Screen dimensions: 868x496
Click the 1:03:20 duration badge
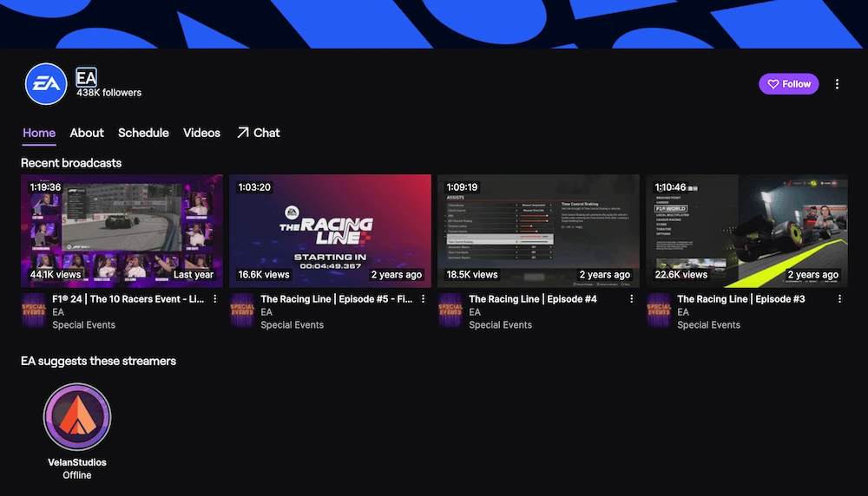[x=254, y=187]
